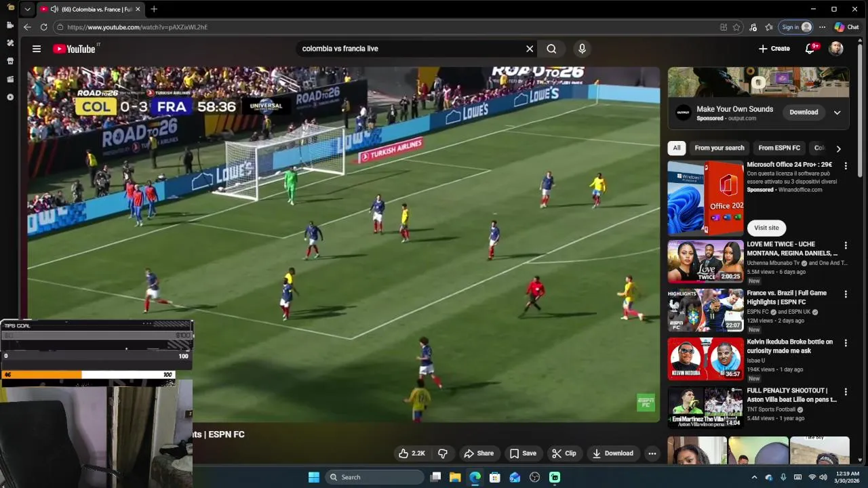
Task: Dislike the video with thumbs down
Action: (443, 453)
